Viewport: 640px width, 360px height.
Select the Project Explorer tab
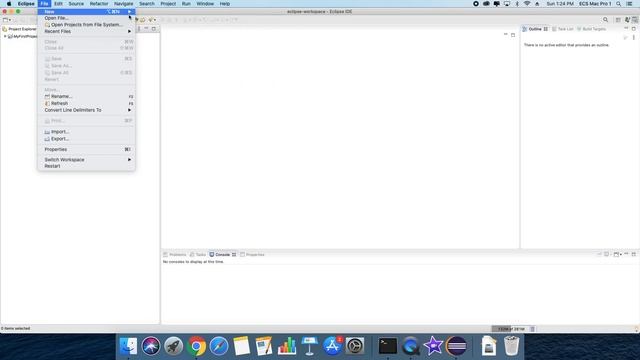tap(20, 29)
